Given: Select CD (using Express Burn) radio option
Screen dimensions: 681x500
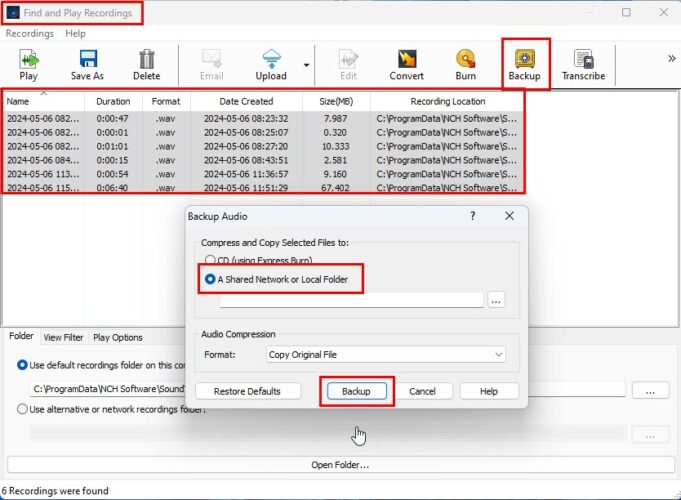Looking at the screenshot, I should [x=211, y=261].
